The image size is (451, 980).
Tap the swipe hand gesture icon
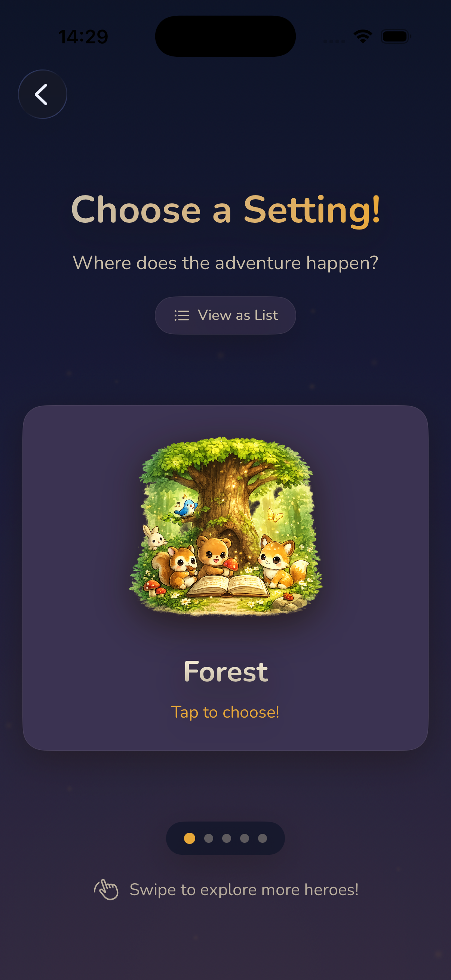tap(106, 890)
